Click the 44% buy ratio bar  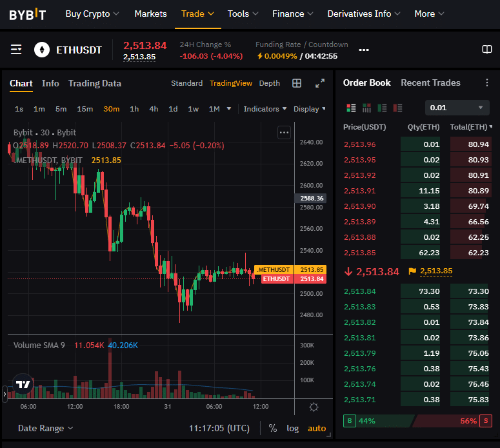379,421
